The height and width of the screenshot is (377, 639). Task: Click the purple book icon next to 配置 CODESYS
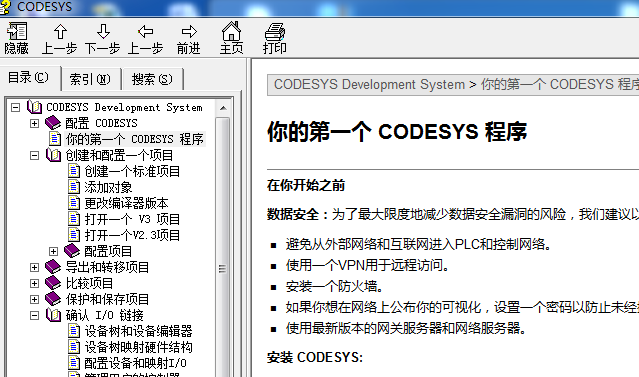(53, 123)
